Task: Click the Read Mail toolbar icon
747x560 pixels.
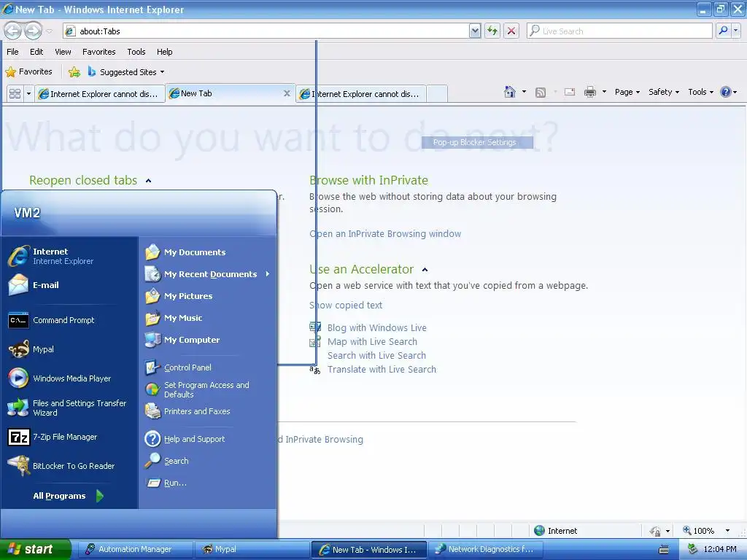Action: tap(570, 92)
